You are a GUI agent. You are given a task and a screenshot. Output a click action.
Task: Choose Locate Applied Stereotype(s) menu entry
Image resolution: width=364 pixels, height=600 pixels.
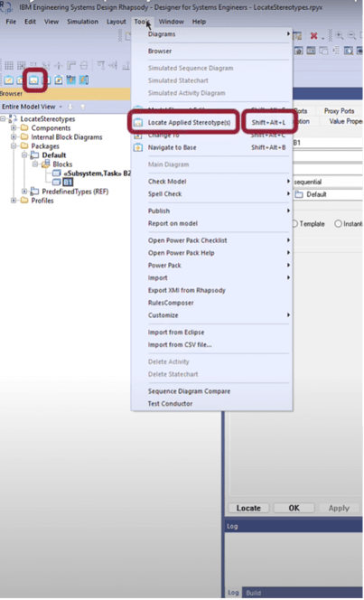point(190,123)
